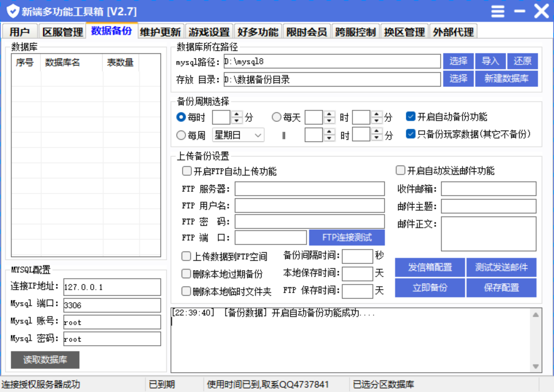Click the FTP 端口 input field
The width and height of the screenshot is (554, 392).
tap(271, 238)
